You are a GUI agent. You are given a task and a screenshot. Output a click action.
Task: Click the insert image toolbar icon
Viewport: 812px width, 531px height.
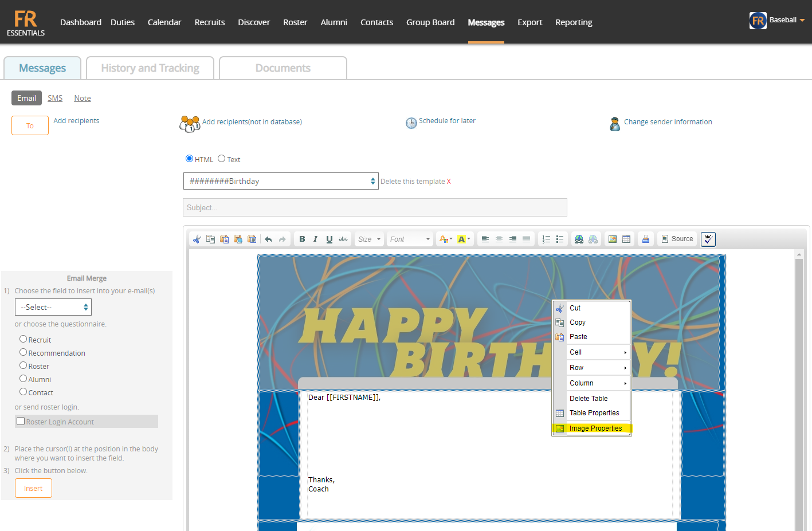coord(613,239)
